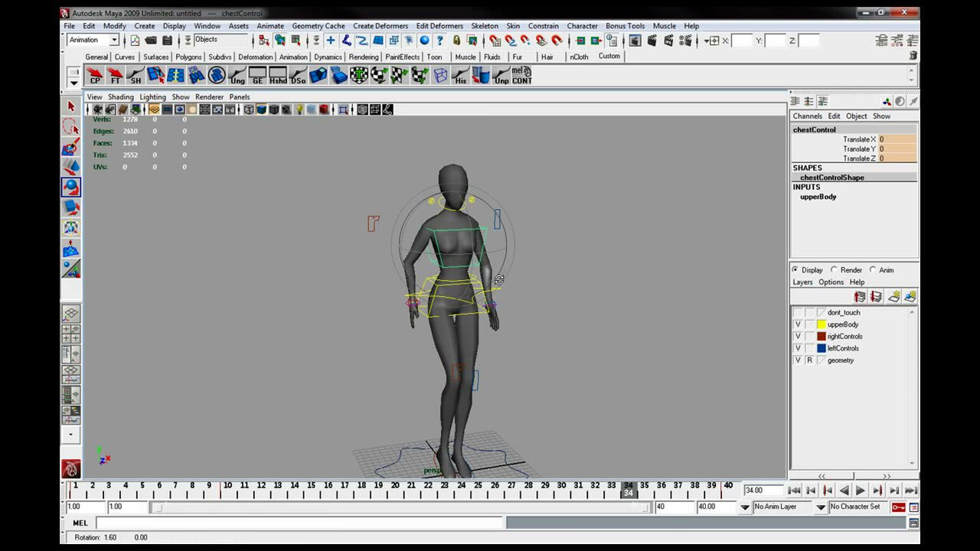The height and width of the screenshot is (551, 980).
Task: Select the Render radio button
Action: click(834, 269)
